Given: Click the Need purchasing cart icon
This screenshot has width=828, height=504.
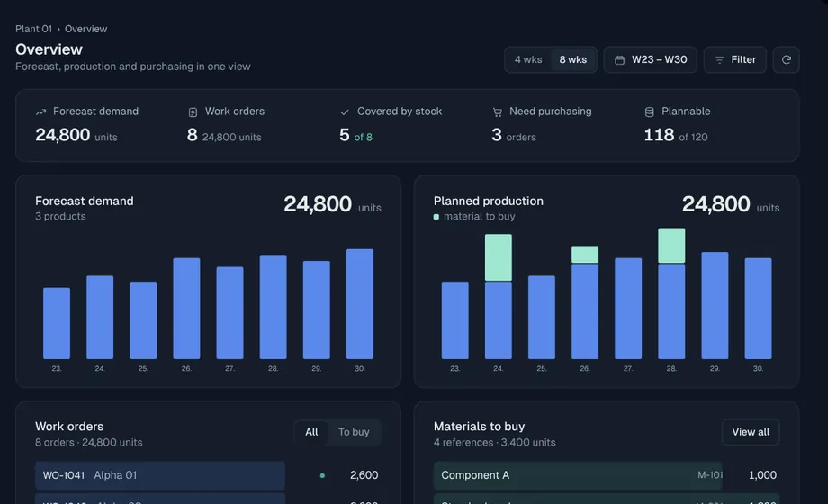Looking at the screenshot, I should click(497, 112).
